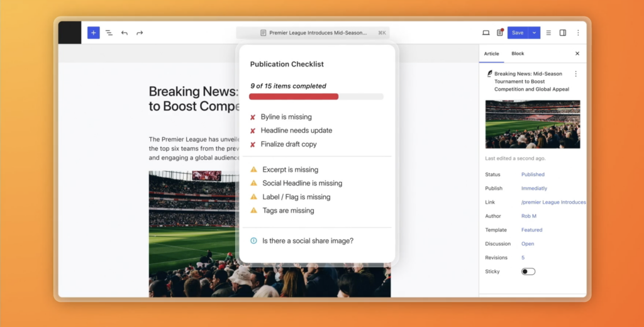The image size is (644, 327).
Task: Expand the Save button dropdown arrow
Action: click(x=535, y=33)
